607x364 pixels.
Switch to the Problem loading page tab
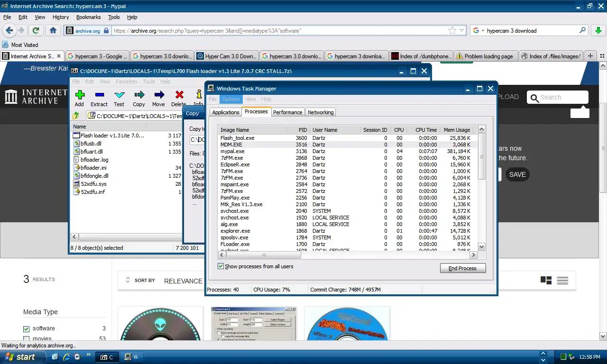(485, 56)
